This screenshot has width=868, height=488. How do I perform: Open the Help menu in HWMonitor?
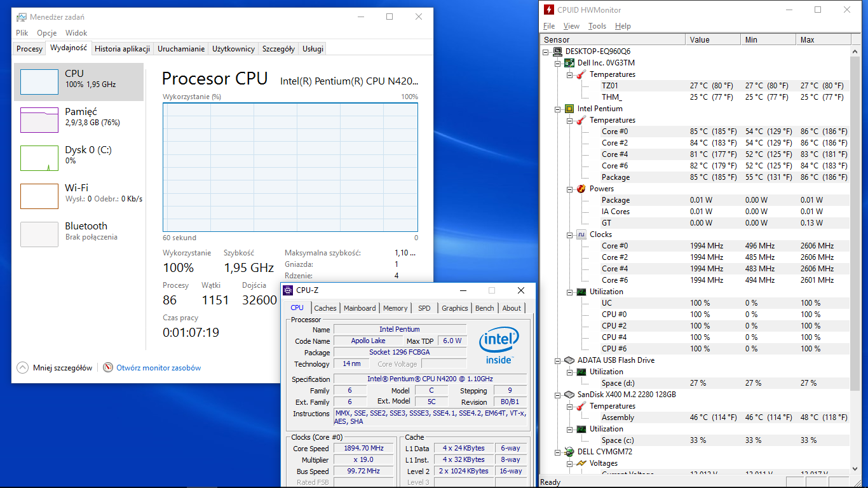click(x=623, y=26)
